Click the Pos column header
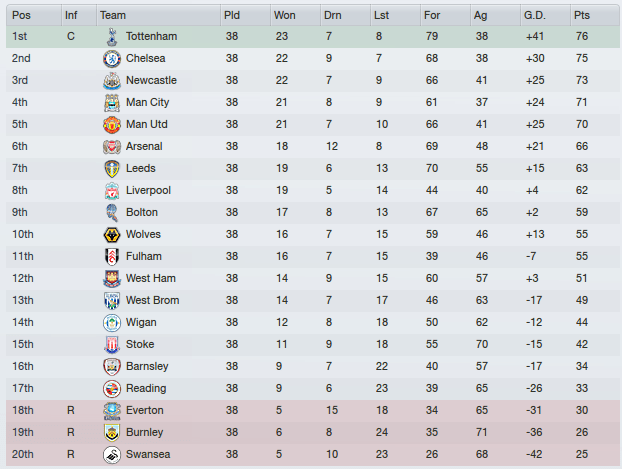622x469 pixels. click(21, 15)
